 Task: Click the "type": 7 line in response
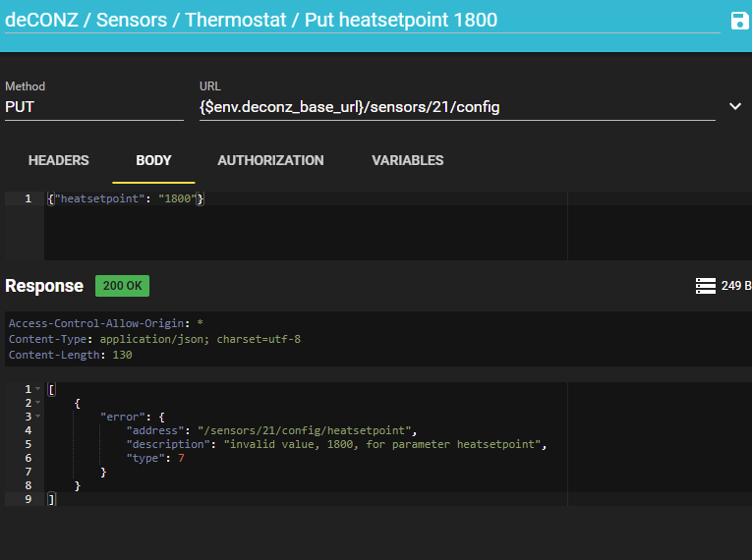click(155, 459)
